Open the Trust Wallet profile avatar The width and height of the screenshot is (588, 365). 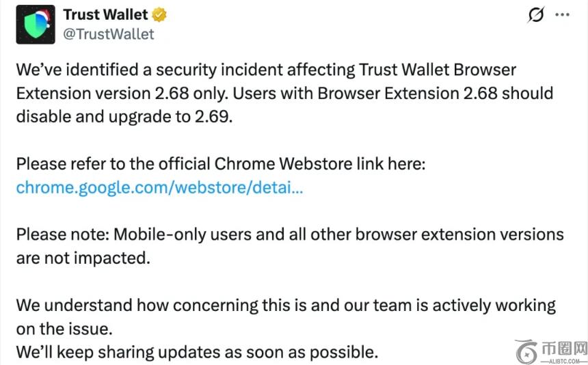coord(35,25)
